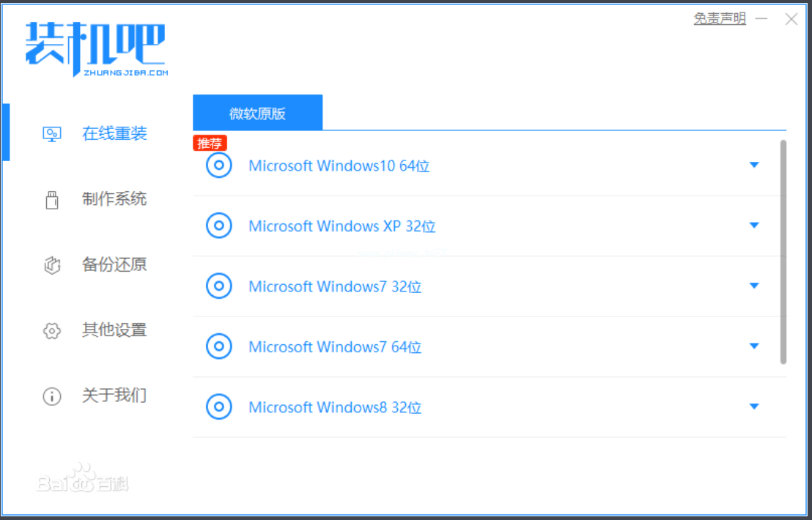Click the disc icon beside Windows7 64位
812x520 pixels.
(x=218, y=346)
